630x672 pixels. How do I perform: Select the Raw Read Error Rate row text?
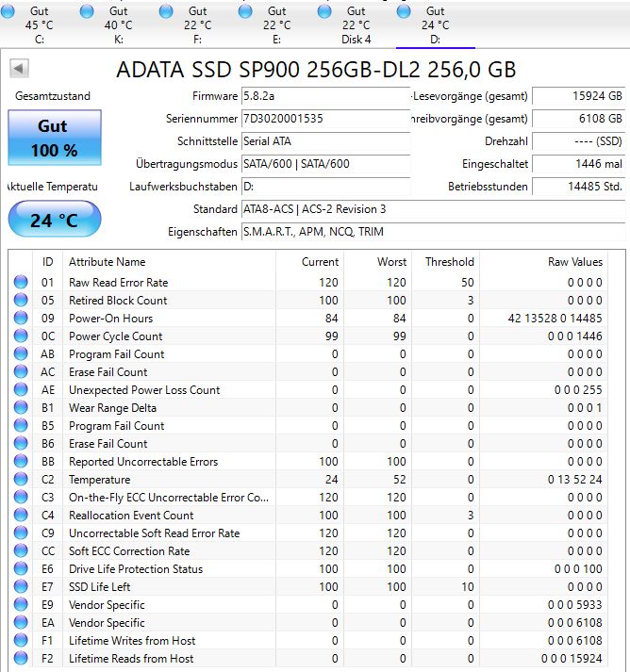119,283
